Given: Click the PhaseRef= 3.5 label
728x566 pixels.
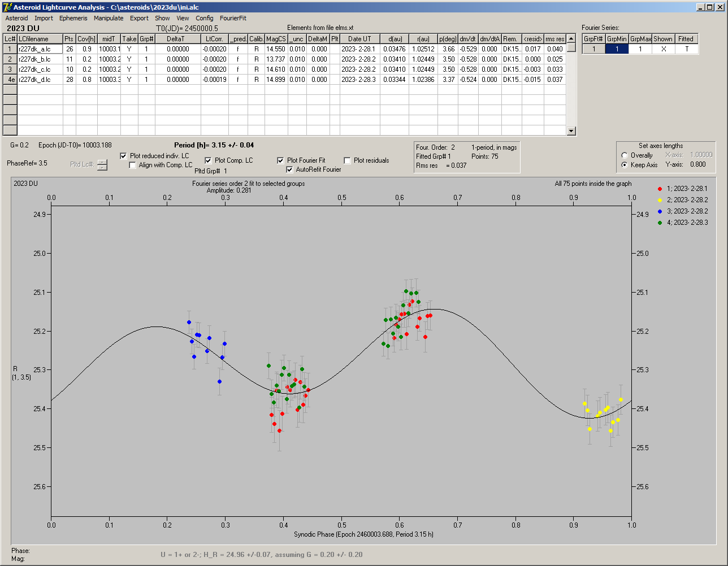Looking at the screenshot, I should pos(27,163).
